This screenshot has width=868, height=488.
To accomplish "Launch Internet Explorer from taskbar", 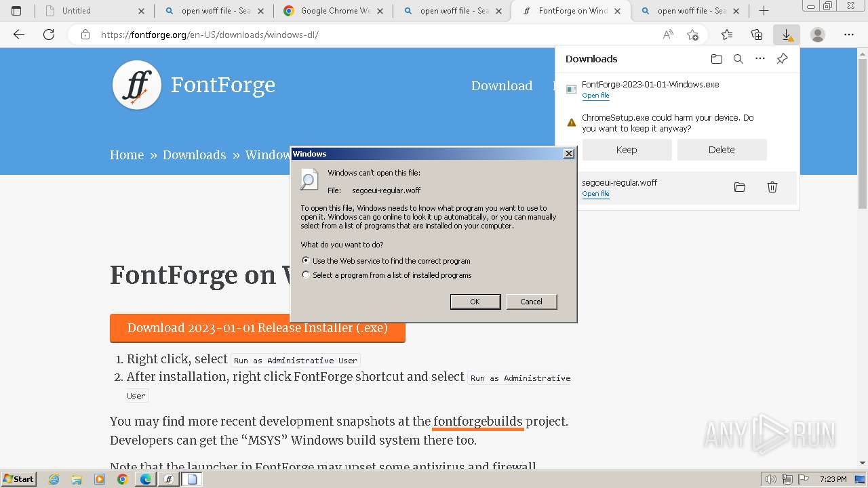I will tap(54, 479).
